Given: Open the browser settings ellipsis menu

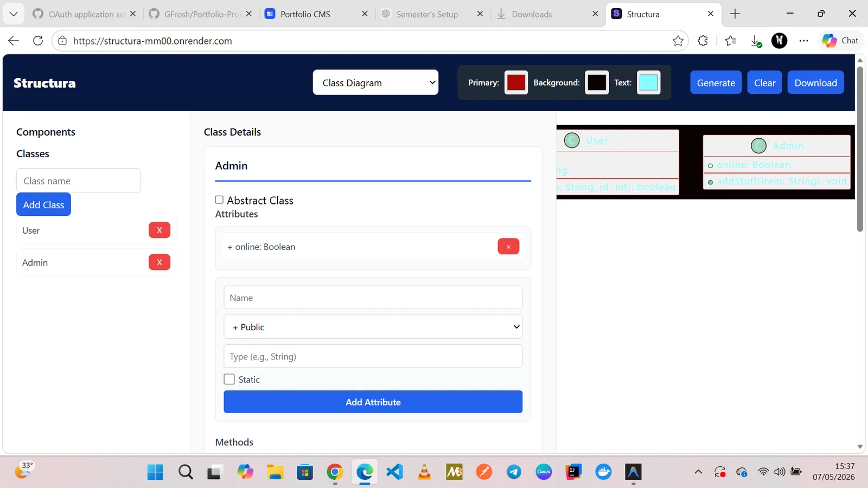Looking at the screenshot, I should 804,41.
